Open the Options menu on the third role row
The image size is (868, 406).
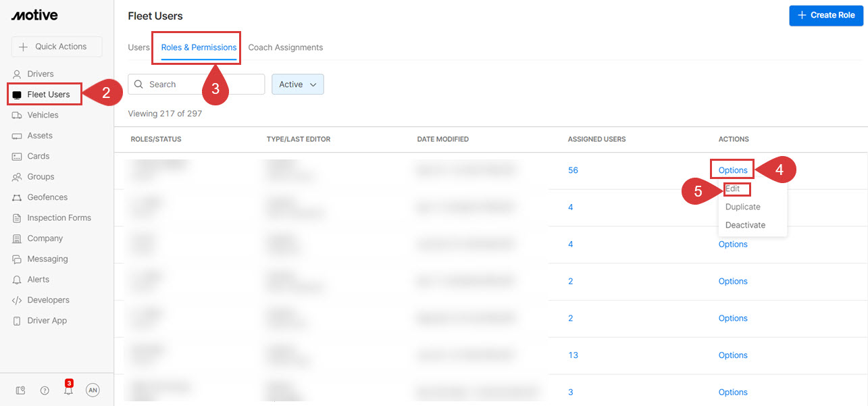click(x=732, y=244)
